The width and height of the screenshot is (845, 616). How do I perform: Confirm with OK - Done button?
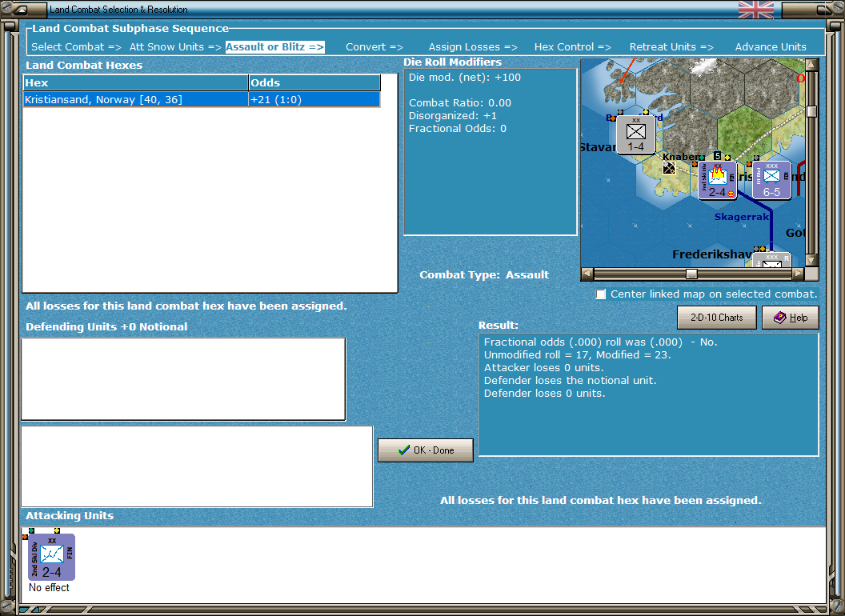tap(426, 450)
